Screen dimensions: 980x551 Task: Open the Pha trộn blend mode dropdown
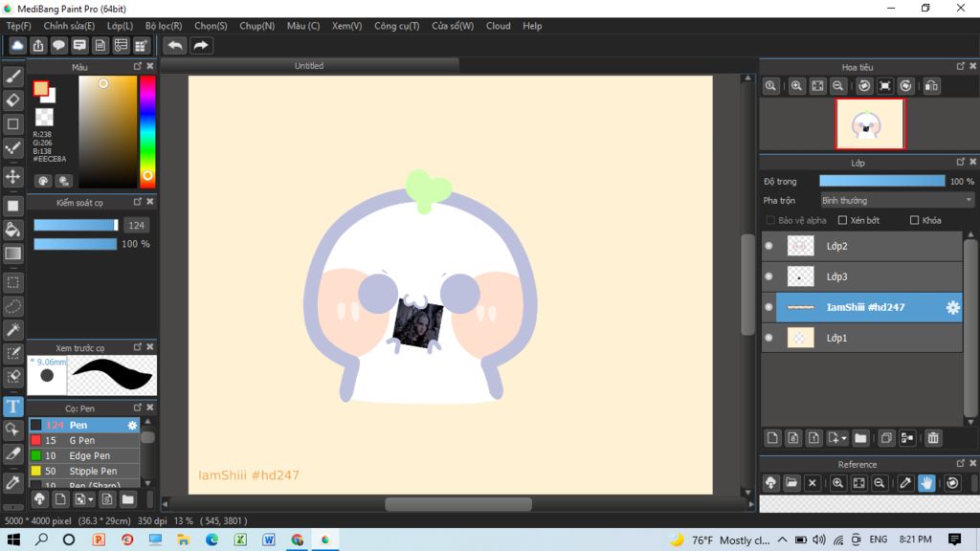tap(898, 201)
